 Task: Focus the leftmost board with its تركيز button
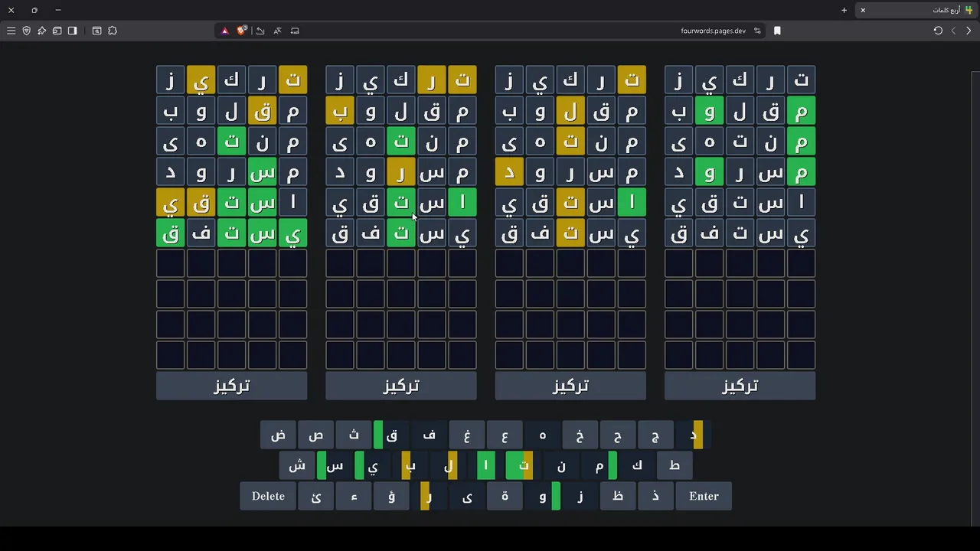pyautogui.click(x=232, y=386)
